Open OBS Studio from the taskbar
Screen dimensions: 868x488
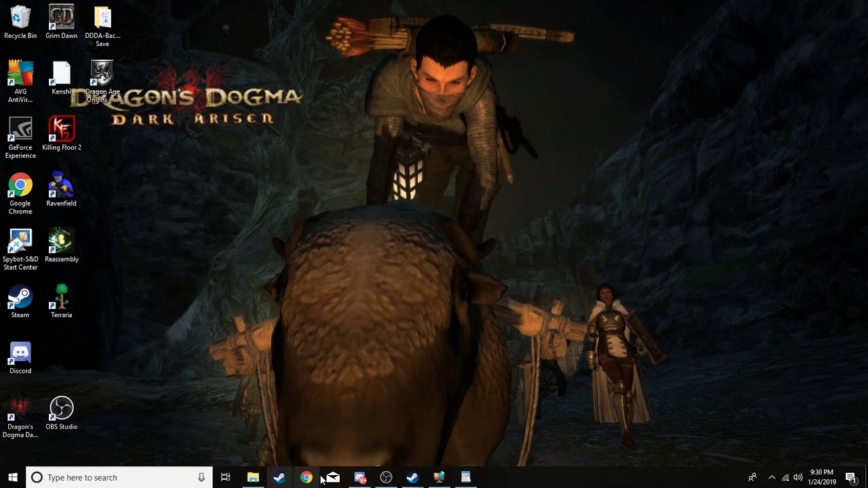click(x=386, y=477)
